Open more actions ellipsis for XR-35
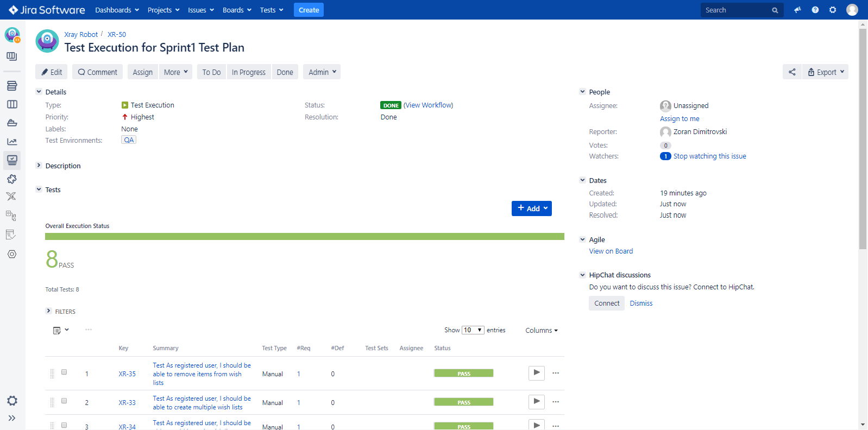The height and width of the screenshot is (430, 868). pyautogui.click(x=556, y=373)
